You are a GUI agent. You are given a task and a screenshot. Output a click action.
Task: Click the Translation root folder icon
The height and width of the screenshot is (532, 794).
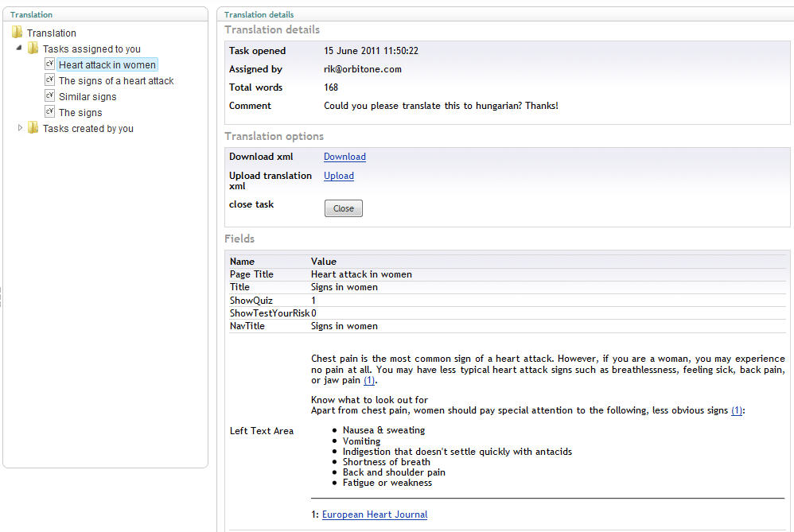pyautogui.click(x=18, y=33)
